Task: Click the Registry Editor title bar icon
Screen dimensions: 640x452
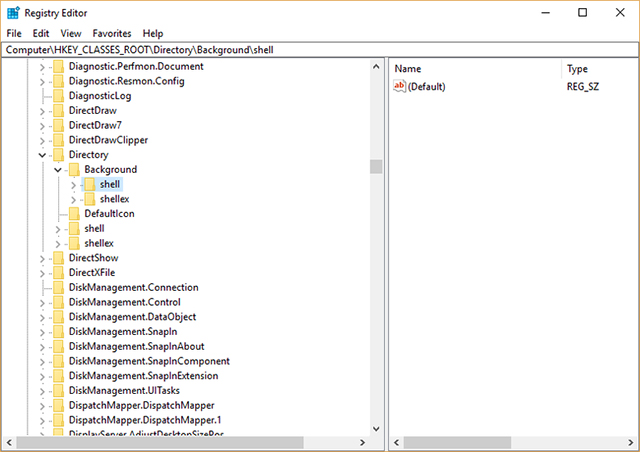Action: (x=13, y=13)
